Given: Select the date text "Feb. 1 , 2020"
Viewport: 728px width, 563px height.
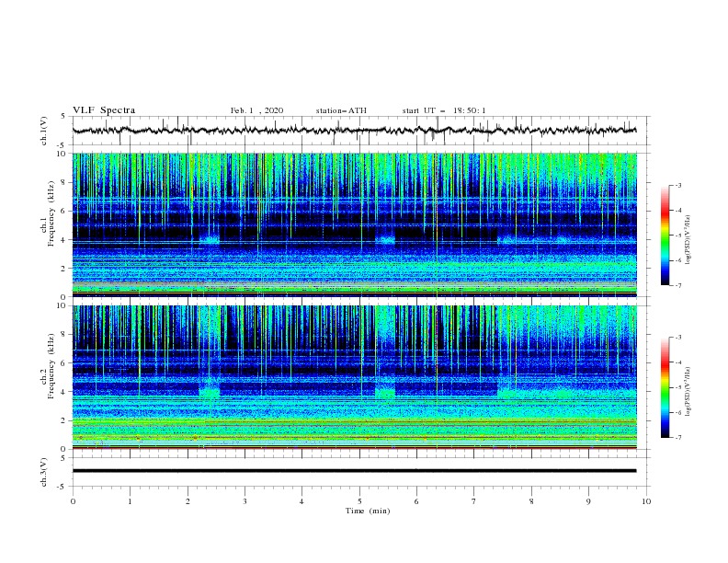Looking at the screenshot, I should click(x=256, y=110).
